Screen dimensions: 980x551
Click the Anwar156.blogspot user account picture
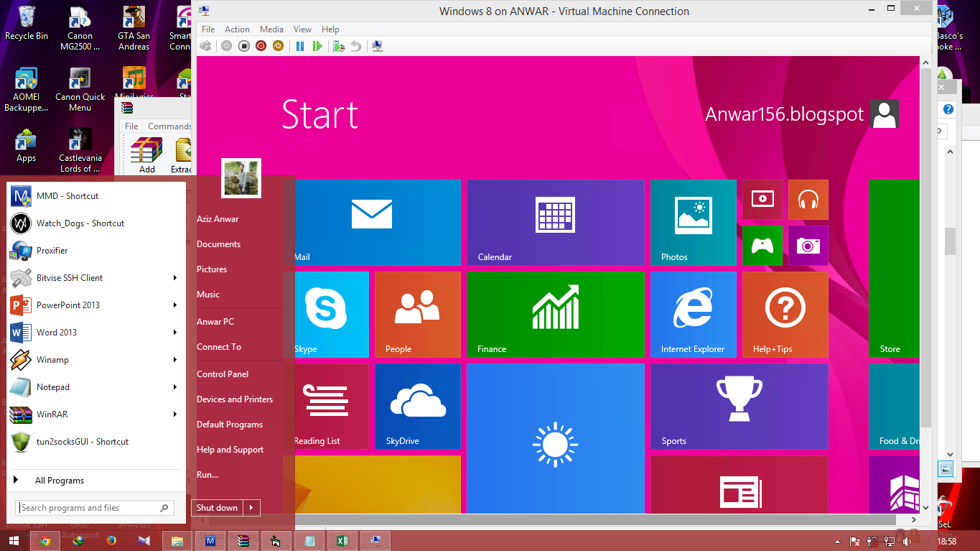click(885, 114)
